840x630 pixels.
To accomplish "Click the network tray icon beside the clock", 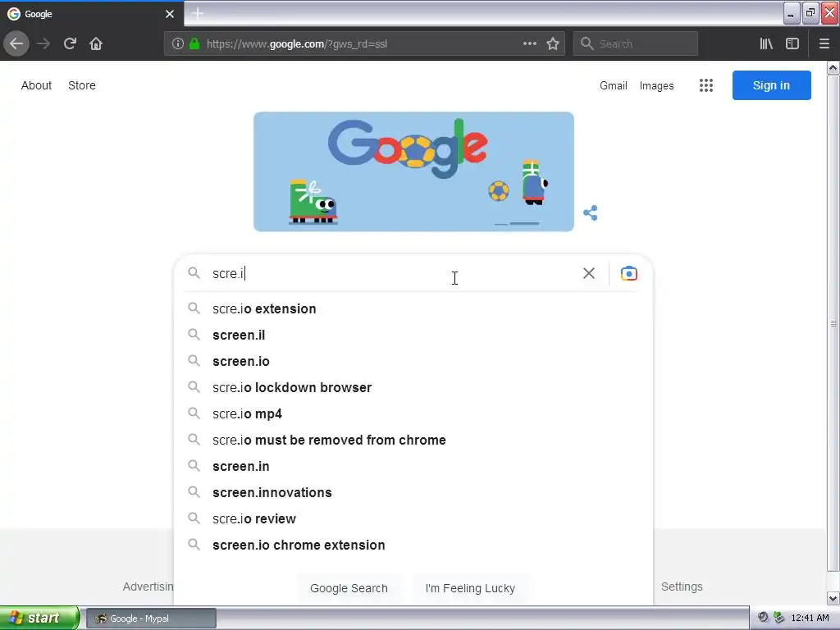I will tap(779, 618).
